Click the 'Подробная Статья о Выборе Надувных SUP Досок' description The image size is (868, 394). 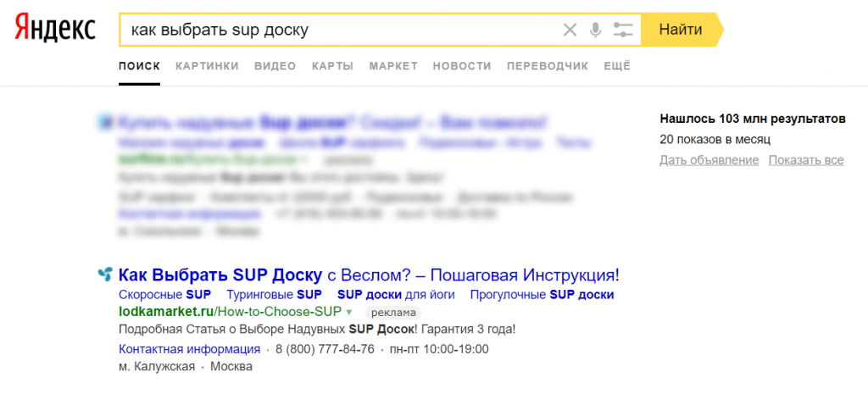click(x=317, y=330)
